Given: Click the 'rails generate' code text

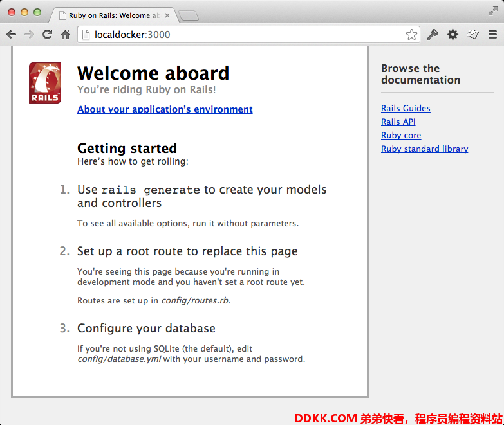Looking at the screenshot, I should coord(151,190).
